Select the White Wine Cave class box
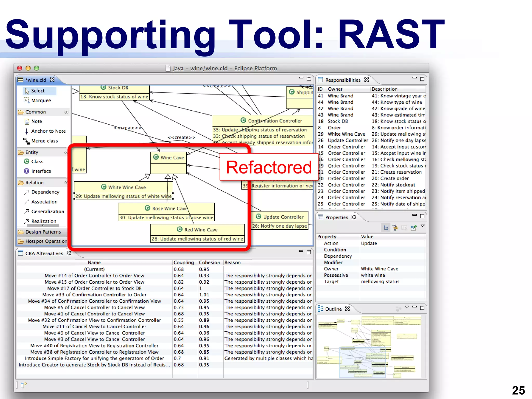Viewport: 532px width, 399px height. (123, 191)
